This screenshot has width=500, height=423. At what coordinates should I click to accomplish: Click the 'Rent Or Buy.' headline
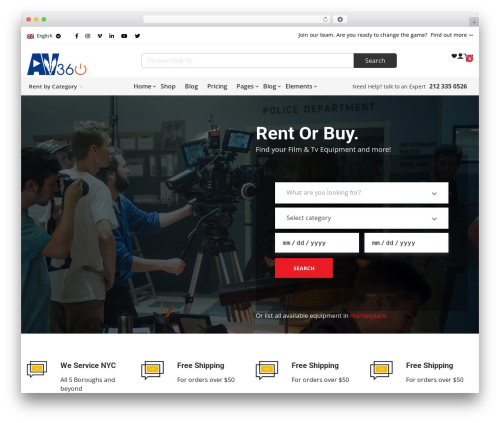[x=307, y=134]
